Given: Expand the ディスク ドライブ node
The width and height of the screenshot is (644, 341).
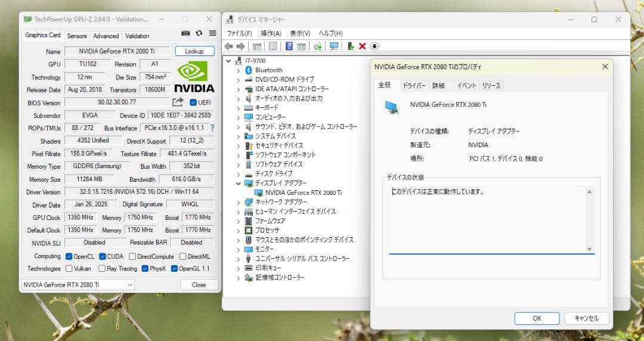Looking at the screenshot, I should 238,174.
